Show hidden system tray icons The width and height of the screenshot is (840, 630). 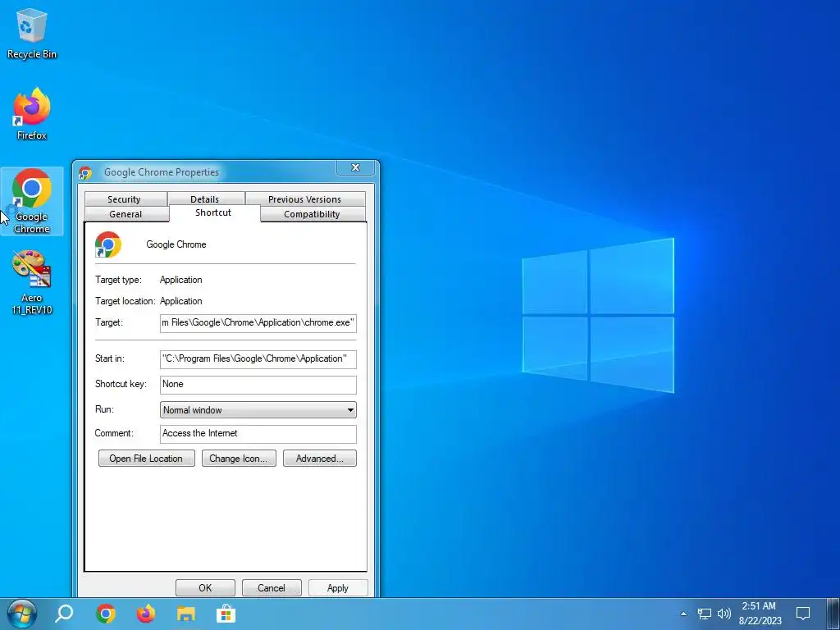[683, 614]
